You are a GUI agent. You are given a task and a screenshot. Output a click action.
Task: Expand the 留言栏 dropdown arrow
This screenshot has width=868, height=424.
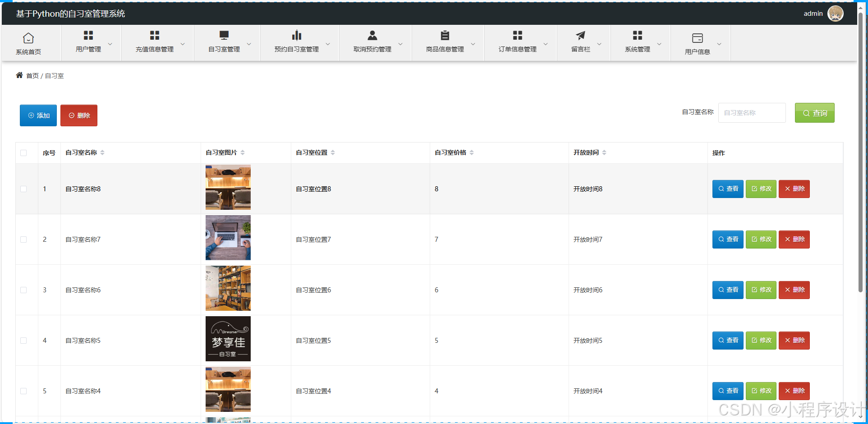pyautogui.click(x=599, y=44)
